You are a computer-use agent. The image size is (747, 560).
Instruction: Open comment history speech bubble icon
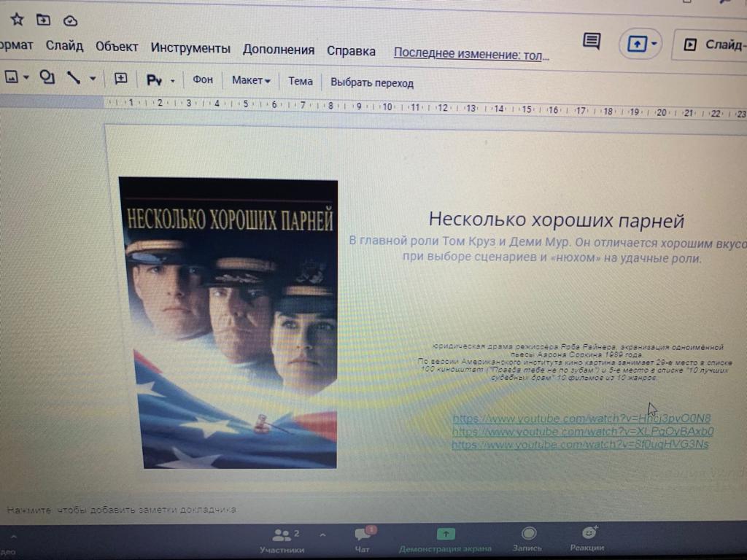click(592, 42)
